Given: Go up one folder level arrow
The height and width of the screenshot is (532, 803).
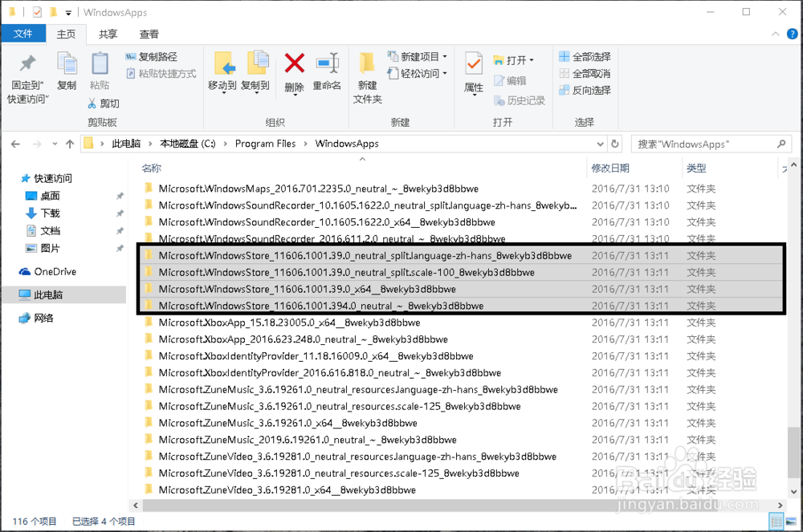Looking at the screenshot, I should pyautogui.click(x=70, y=144).
